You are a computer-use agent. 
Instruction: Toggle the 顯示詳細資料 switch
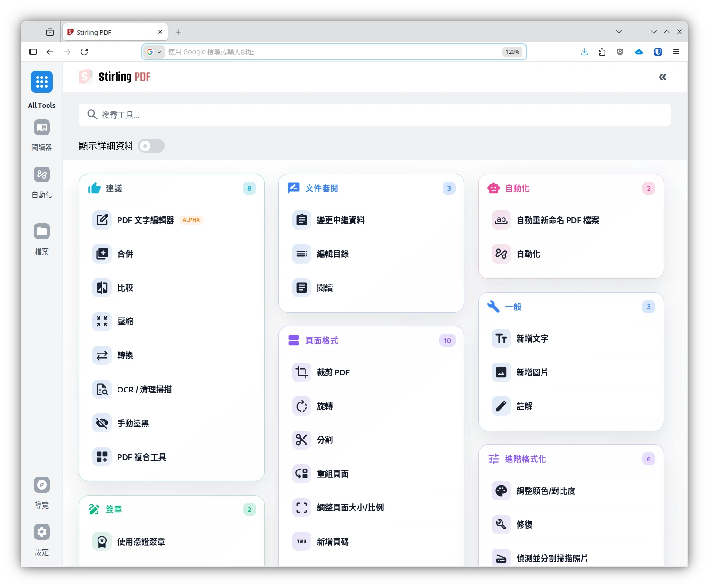(x=151, y=146)
